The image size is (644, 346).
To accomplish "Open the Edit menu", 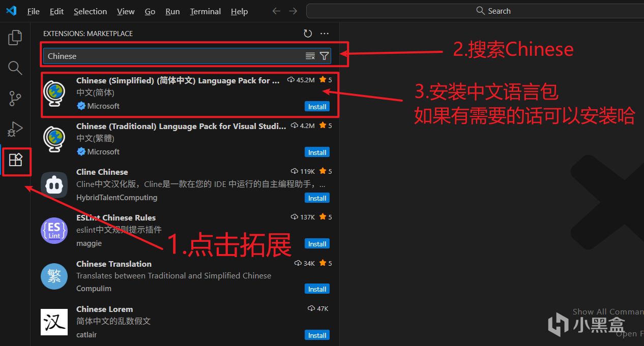I will pos(56,11).
